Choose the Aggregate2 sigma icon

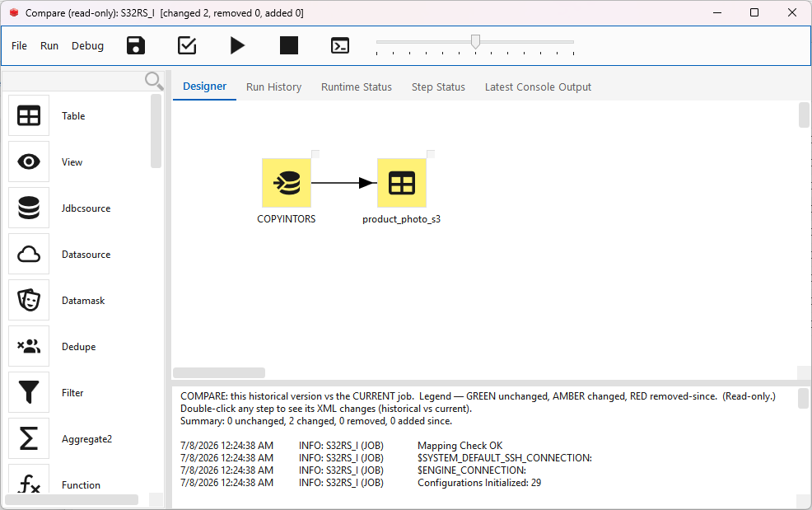coord(29,438)
